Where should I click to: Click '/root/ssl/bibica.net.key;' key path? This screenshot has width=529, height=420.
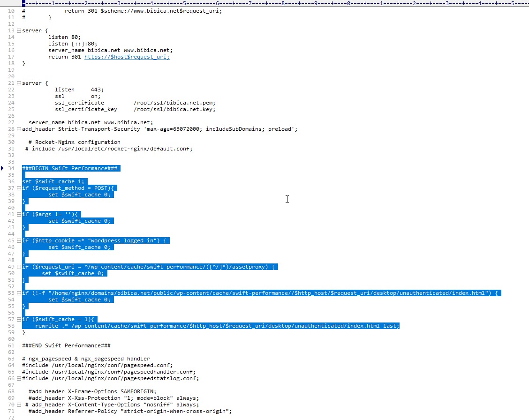click(174, 110)
